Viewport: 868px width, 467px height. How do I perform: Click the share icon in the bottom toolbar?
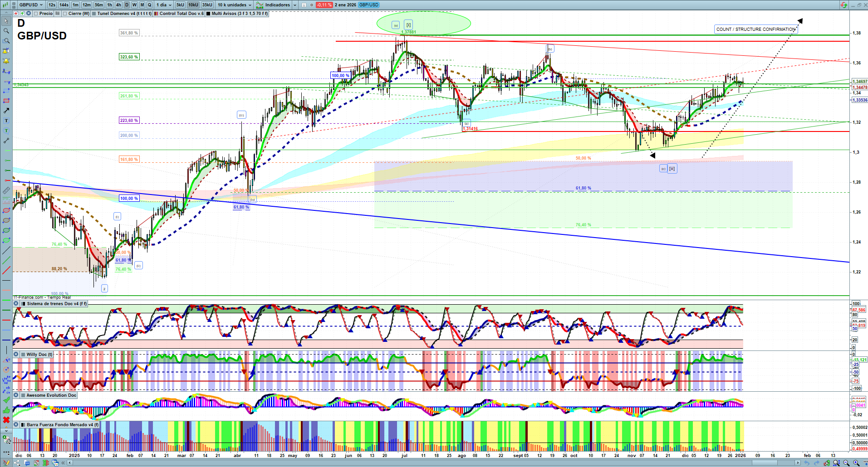(x=17, y=463)
